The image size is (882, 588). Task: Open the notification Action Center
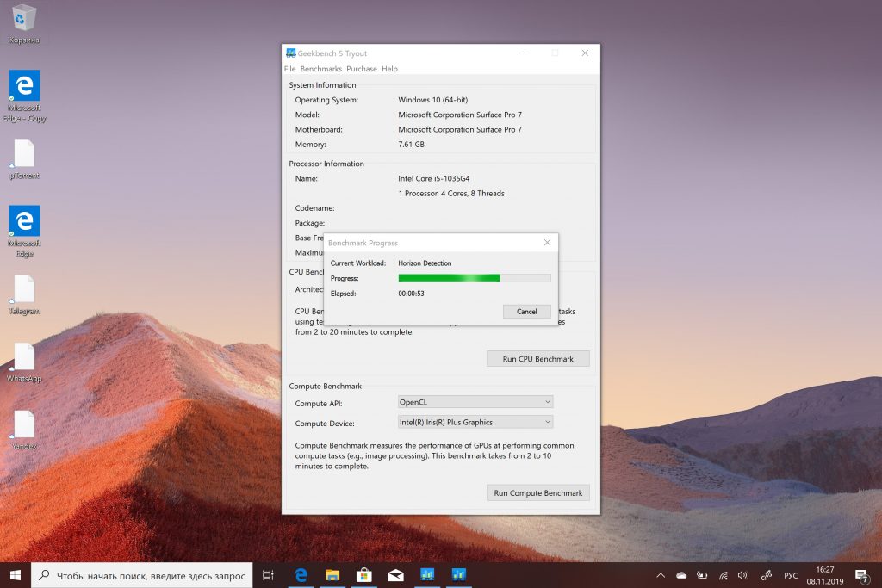coord(861,574)
